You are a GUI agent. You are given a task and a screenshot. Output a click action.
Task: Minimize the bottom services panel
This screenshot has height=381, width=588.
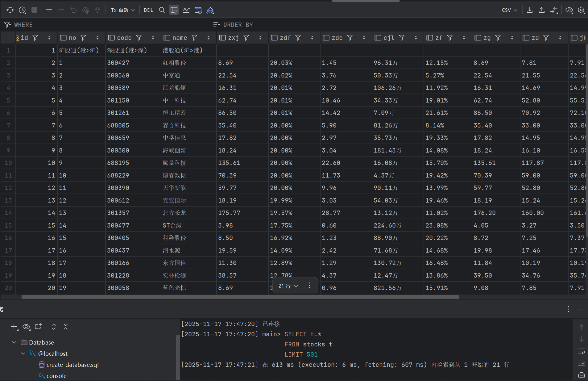tap(581, 309)
